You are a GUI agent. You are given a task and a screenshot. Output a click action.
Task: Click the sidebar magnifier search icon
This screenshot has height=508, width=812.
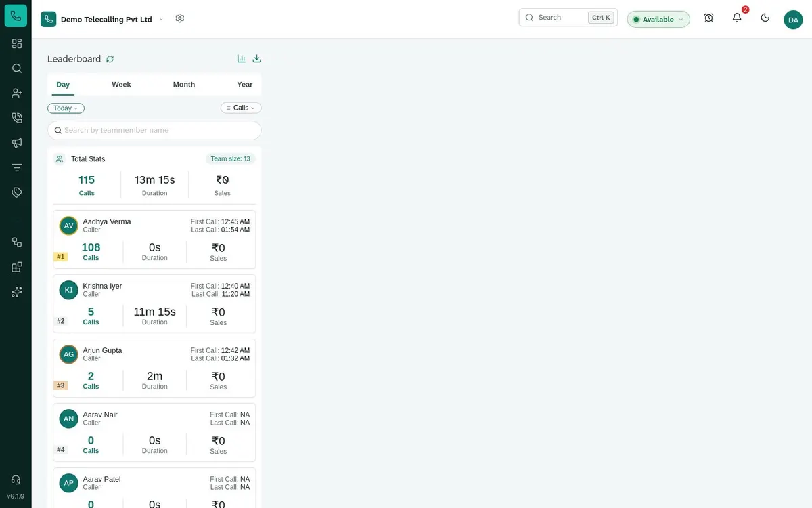pos(17,68)
